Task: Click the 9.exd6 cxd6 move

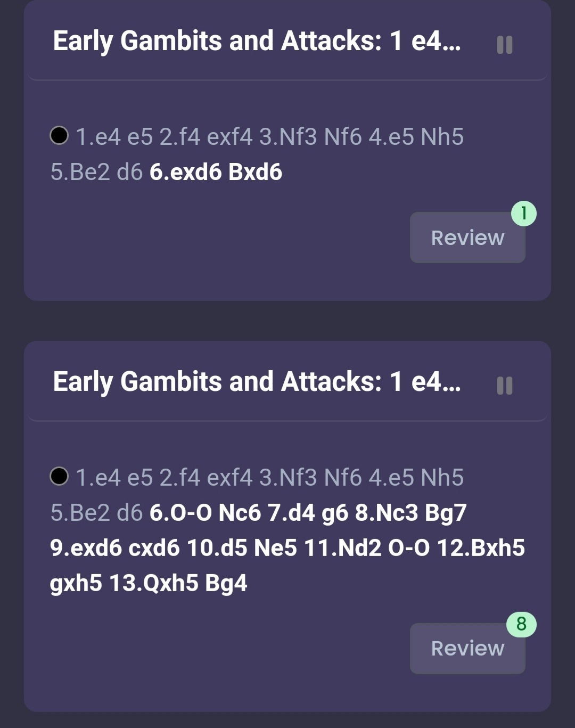Action: point(114,547)
